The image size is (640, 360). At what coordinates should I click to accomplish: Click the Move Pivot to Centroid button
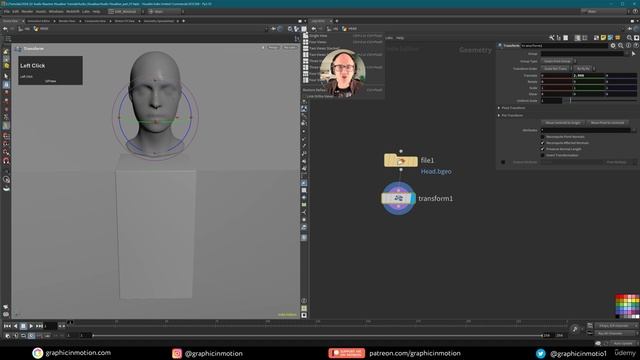pyautogui.click(x=607, y=123)
